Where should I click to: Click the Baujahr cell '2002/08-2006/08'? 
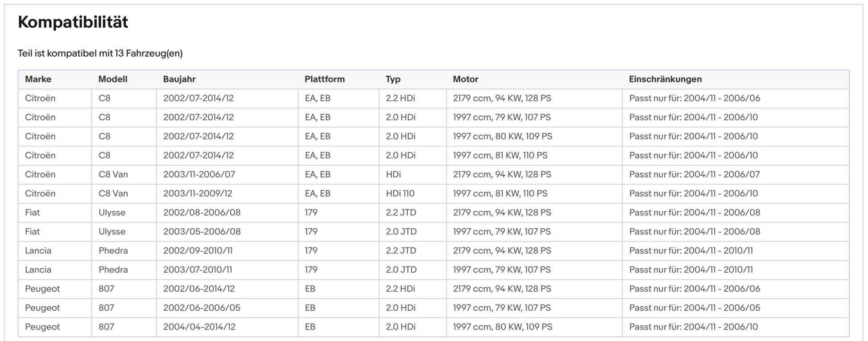202,213
